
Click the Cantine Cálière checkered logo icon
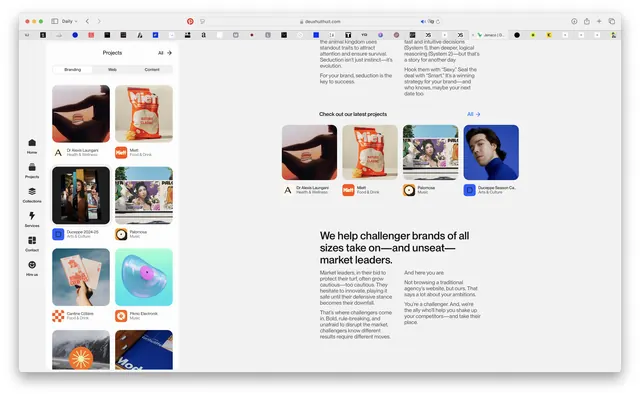point(58,316)
